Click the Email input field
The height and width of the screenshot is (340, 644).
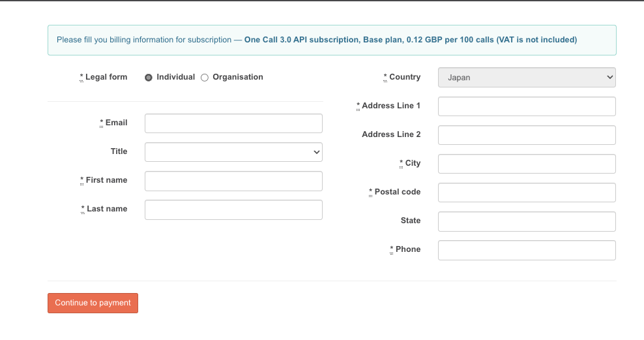click(233, 123)
